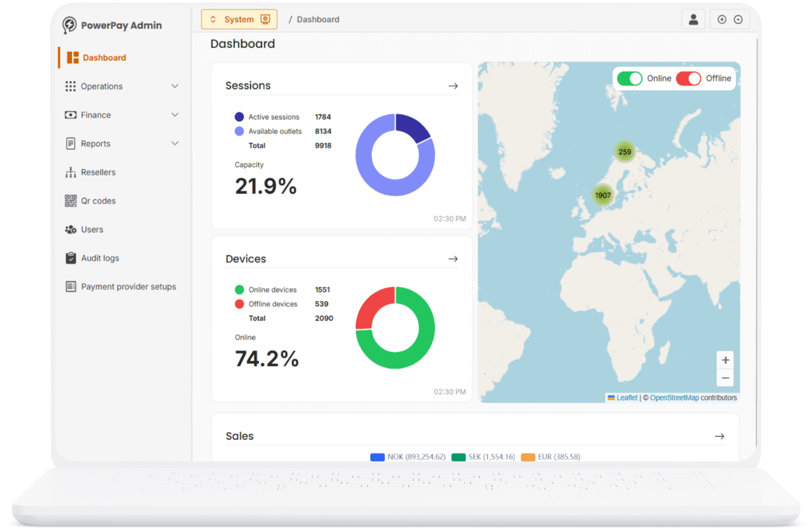
Task: Click the Reports document icon
Action: coord(71,144)
